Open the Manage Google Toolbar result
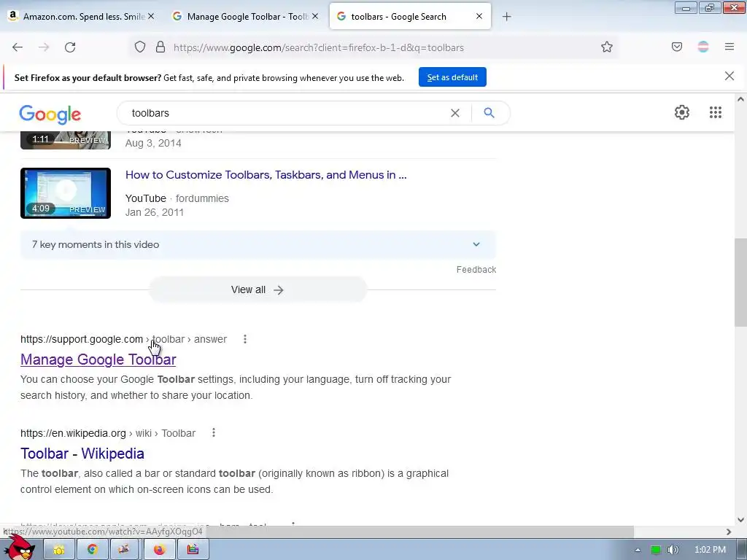The image size is (747, 560). click(98, 359)
